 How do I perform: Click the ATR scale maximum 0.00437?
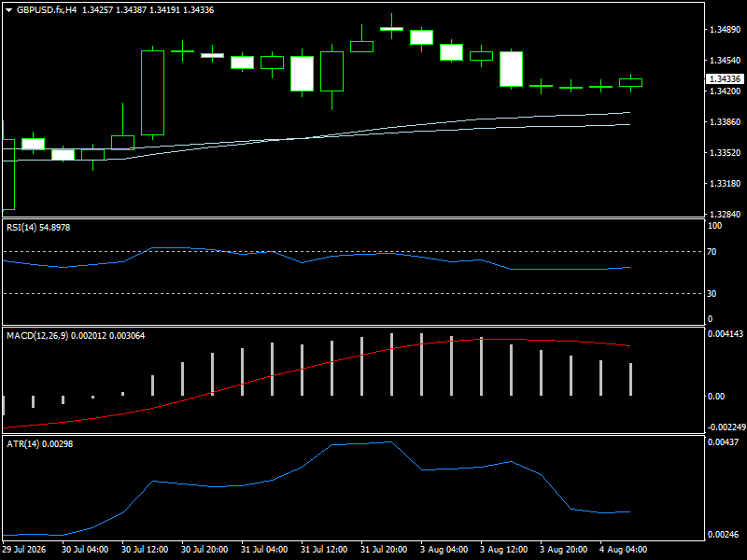(723, 441)
